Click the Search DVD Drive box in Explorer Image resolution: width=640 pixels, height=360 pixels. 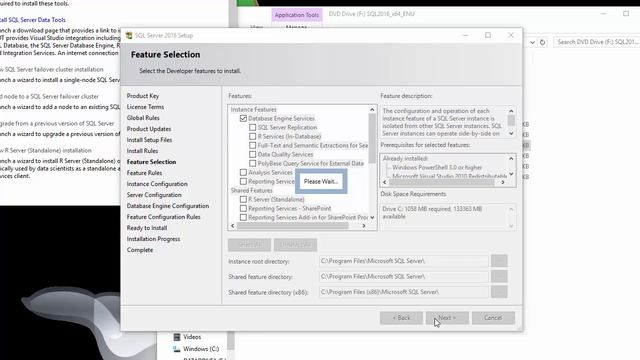[597, 42]
